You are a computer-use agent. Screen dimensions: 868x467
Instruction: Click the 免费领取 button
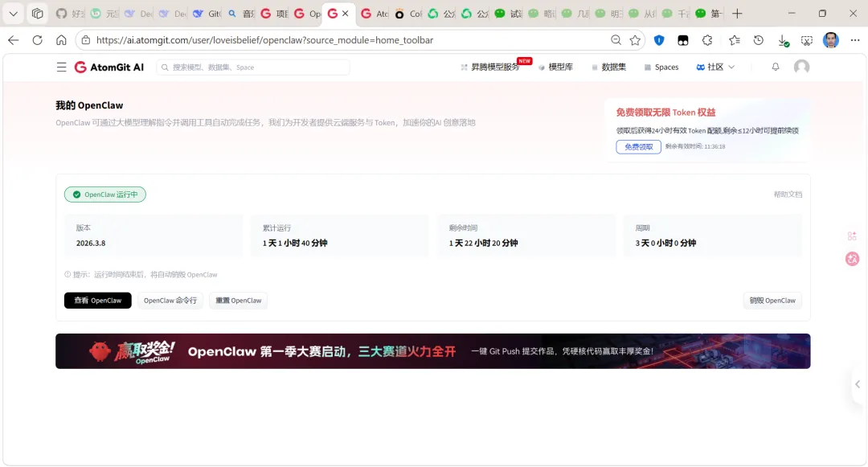click(638, 146)
